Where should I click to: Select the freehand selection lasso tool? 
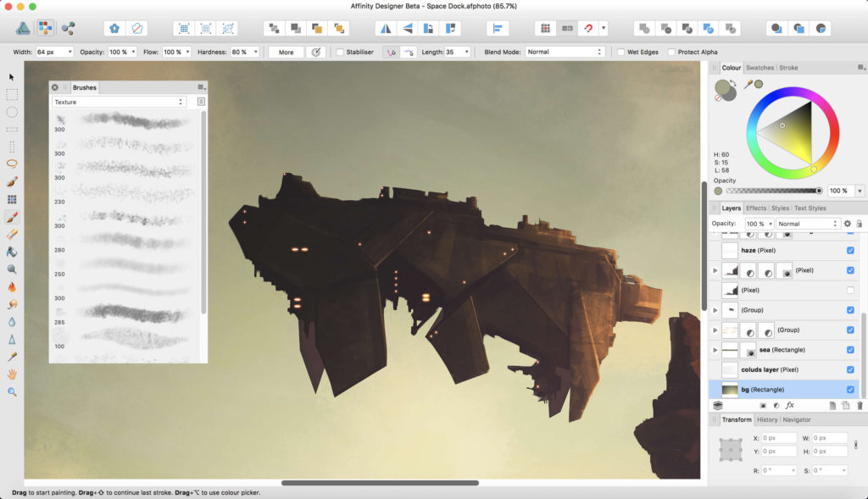click(x=12, y=164)
